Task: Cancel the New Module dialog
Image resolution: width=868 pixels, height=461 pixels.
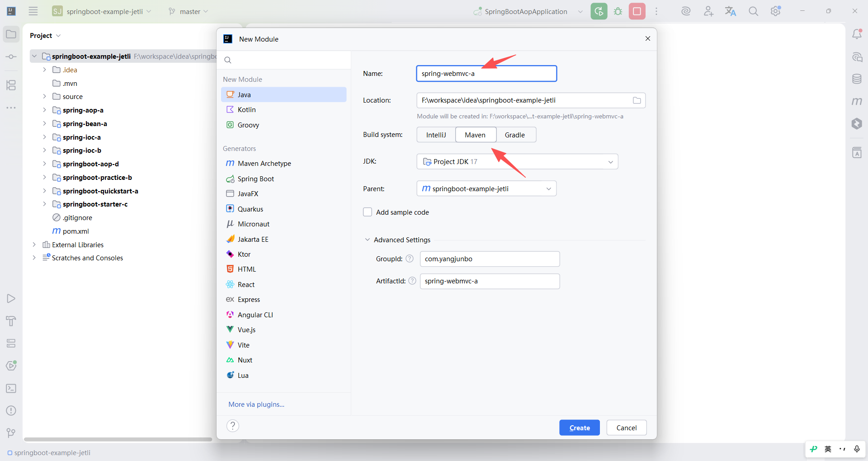Action: pyautogui.click(x=627, y=428)
